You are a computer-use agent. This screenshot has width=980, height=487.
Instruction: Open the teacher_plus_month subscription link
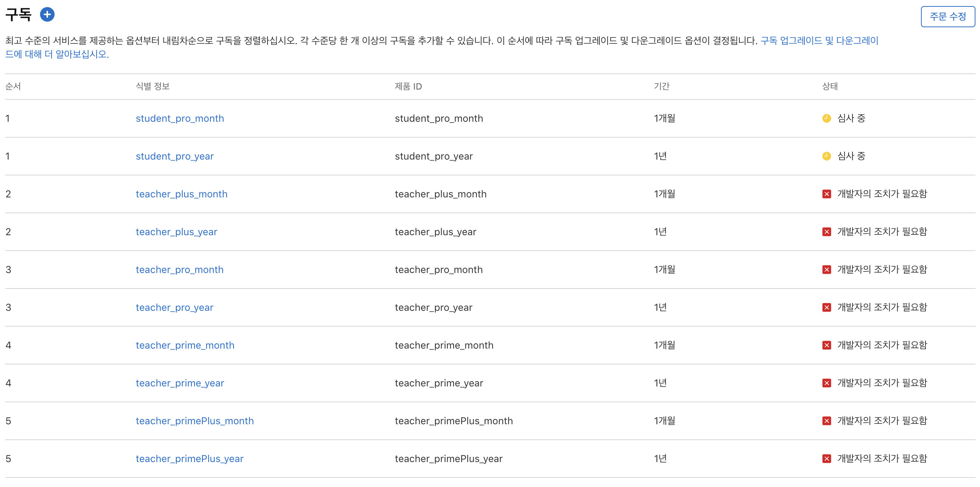182,194
